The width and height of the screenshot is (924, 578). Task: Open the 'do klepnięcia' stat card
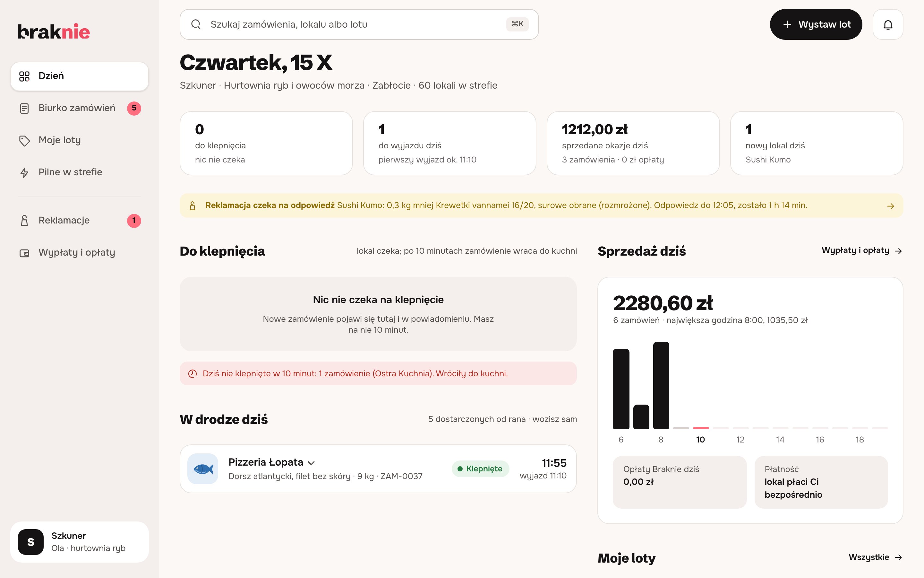266,143
